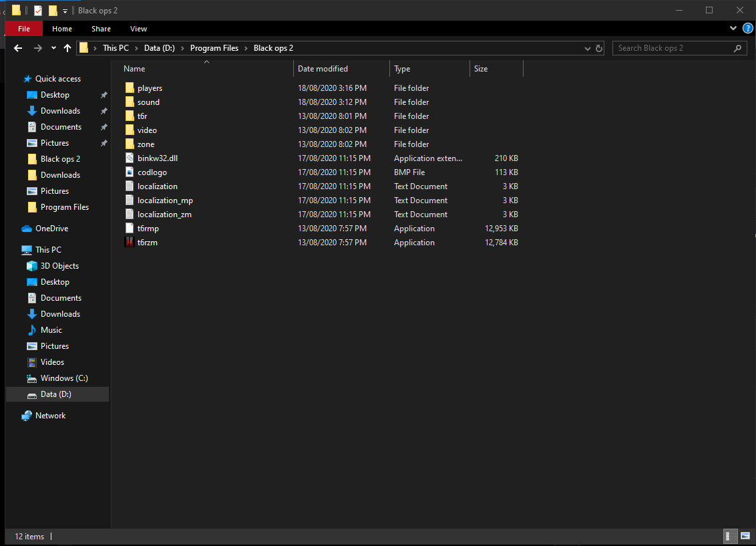Click the back navigation arrow
Screen dimensions: 756x546
18,48
